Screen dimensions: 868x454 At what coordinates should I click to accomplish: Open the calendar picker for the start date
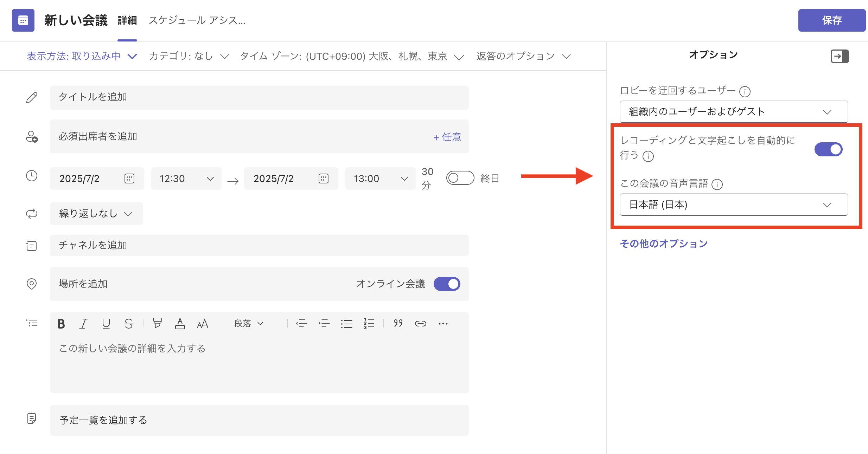[x=130, y=178]
